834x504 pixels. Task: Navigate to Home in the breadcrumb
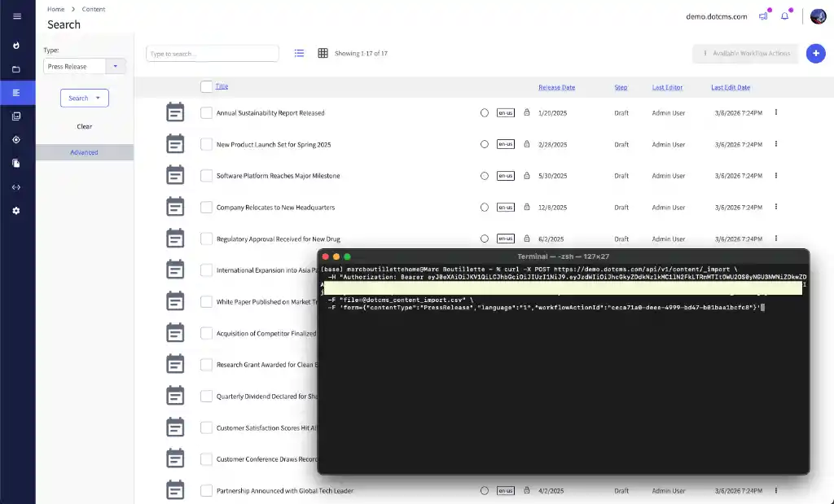tap(55, 9)
